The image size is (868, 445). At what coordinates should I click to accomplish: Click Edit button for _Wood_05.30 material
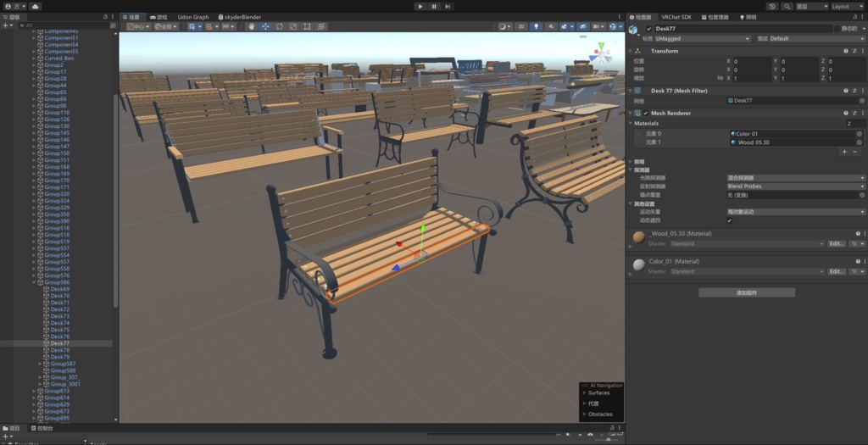point(836,243)
